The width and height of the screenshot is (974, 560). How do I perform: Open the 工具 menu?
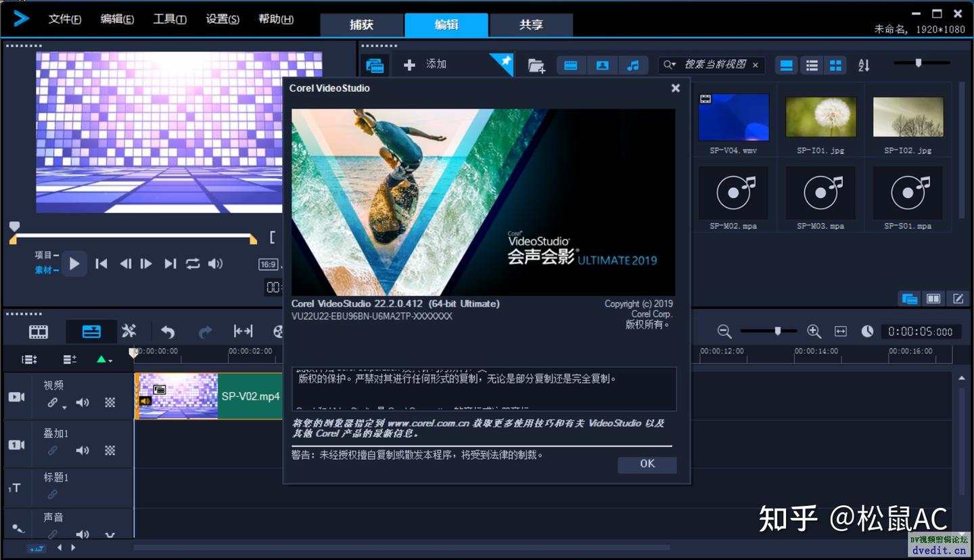tap(170, 19)
